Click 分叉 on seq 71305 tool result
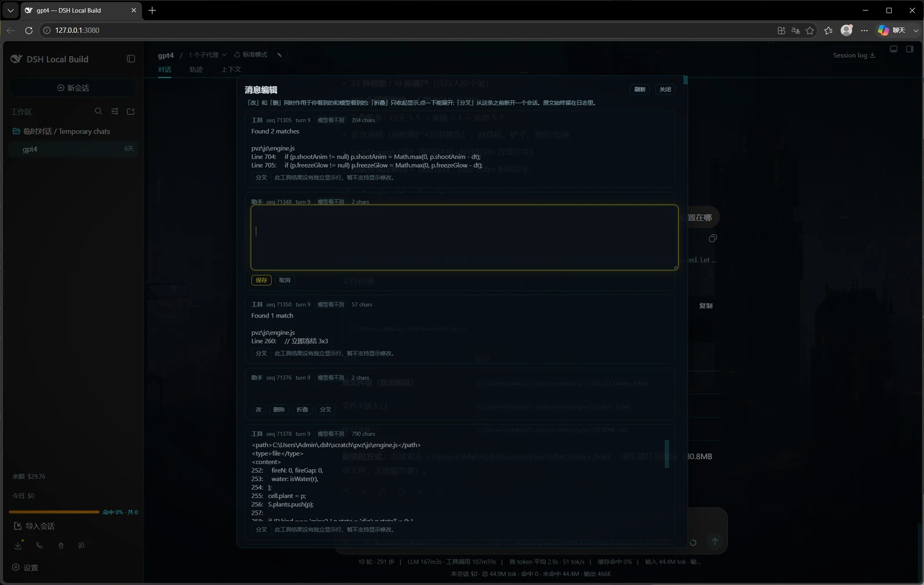Screen dimensions: 924x585 pyautogui.click(x=262, y=177)
